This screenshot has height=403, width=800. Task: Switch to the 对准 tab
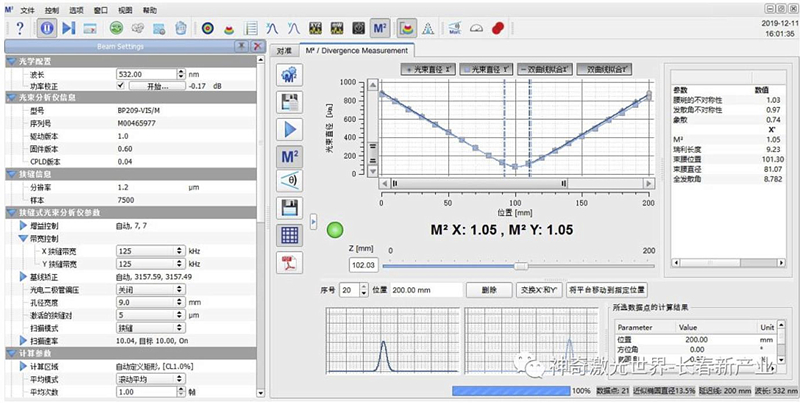click(285, 50)
